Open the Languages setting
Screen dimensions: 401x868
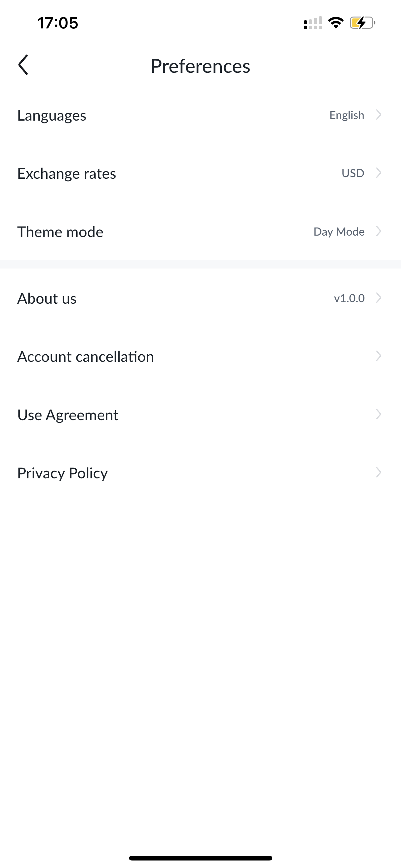click(x=200, y=115)
